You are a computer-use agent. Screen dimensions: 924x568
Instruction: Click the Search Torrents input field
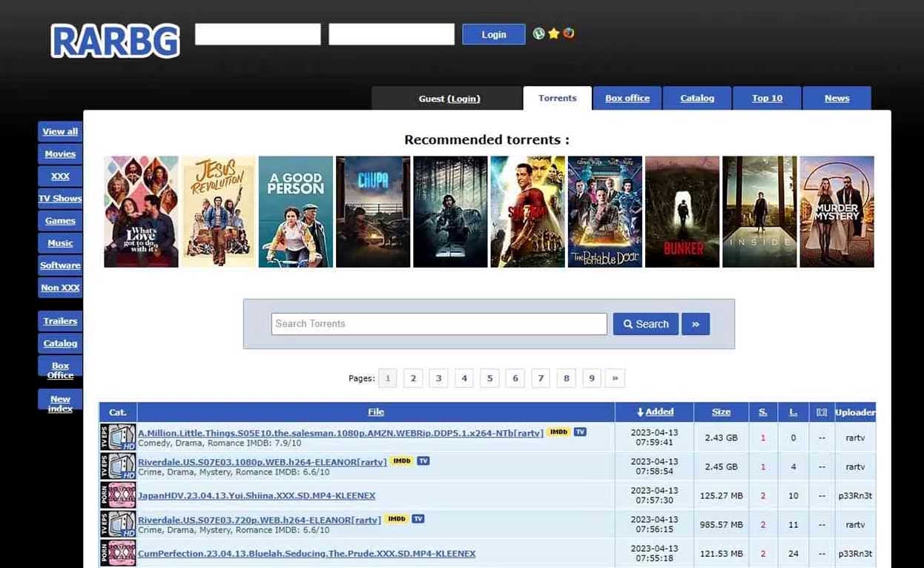pyautogui.click(x=439, y=324)
